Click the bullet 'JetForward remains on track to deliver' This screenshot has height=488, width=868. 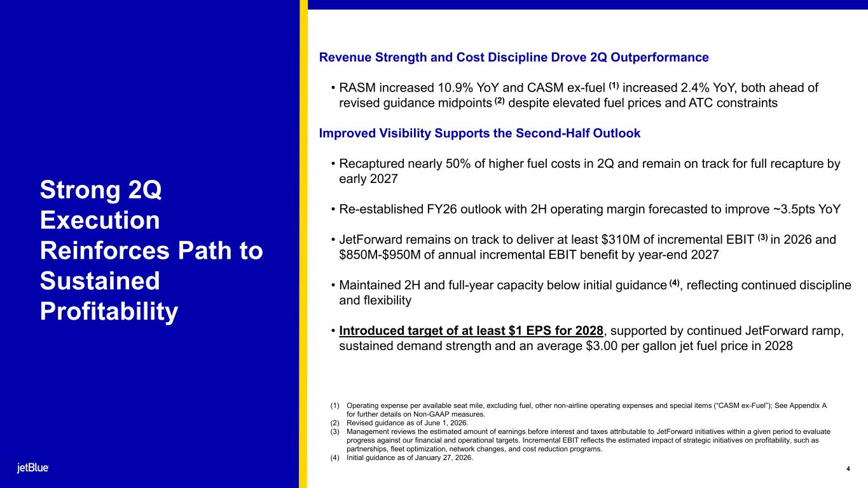pyautogui.click(x=583, y=247)
